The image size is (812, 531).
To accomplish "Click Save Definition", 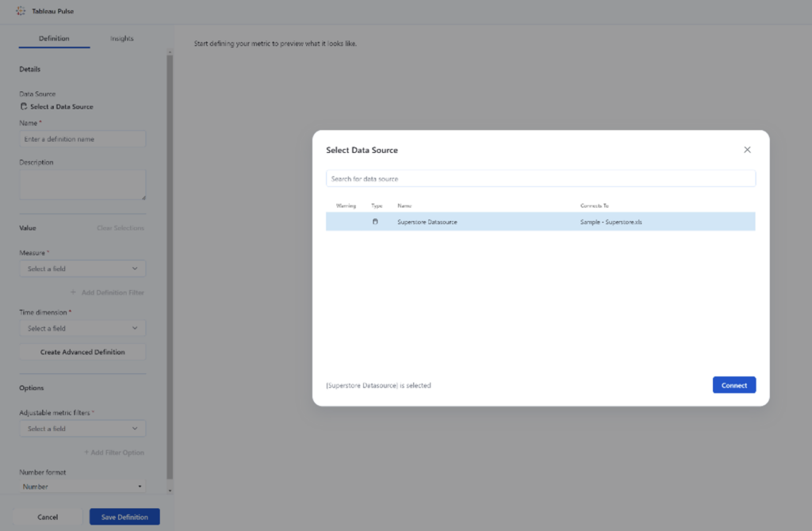I will point(124,516).
